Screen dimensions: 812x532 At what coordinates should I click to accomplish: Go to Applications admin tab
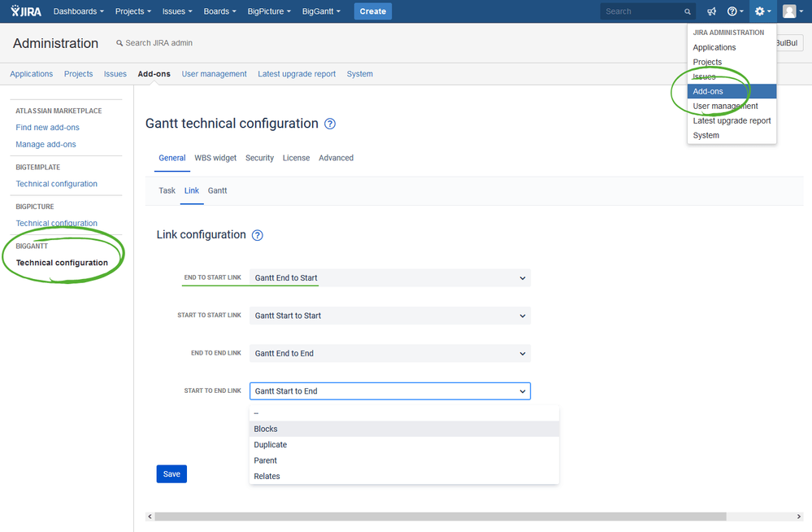tap(31, 74)
